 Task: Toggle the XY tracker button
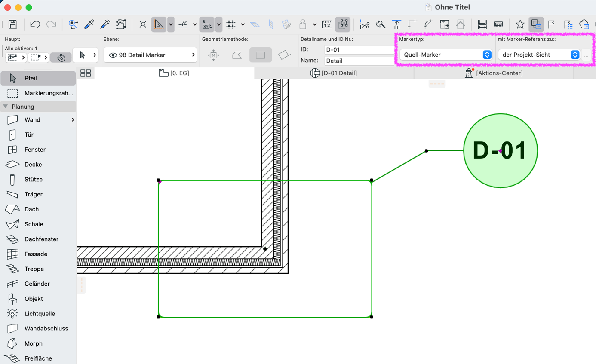click(x=207, y=24)
